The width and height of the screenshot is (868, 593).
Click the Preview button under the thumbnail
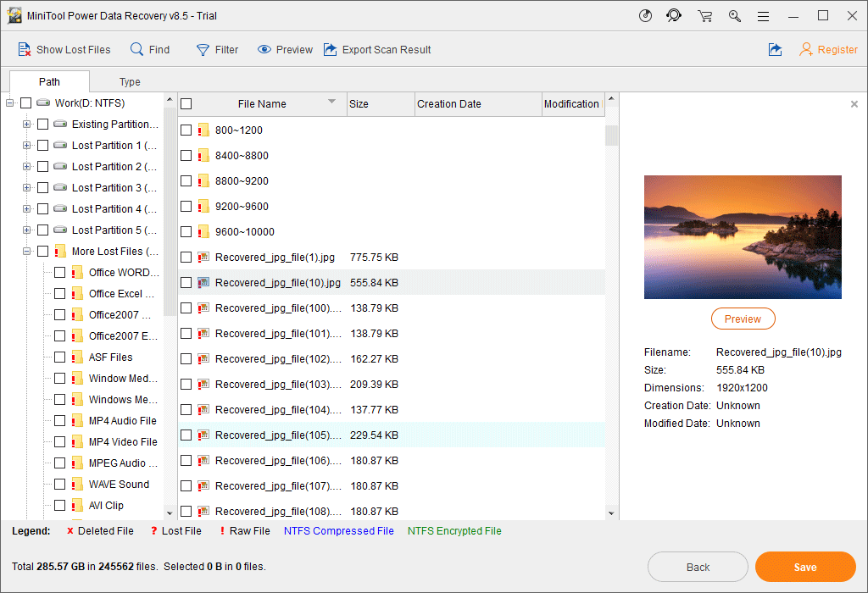743,319
